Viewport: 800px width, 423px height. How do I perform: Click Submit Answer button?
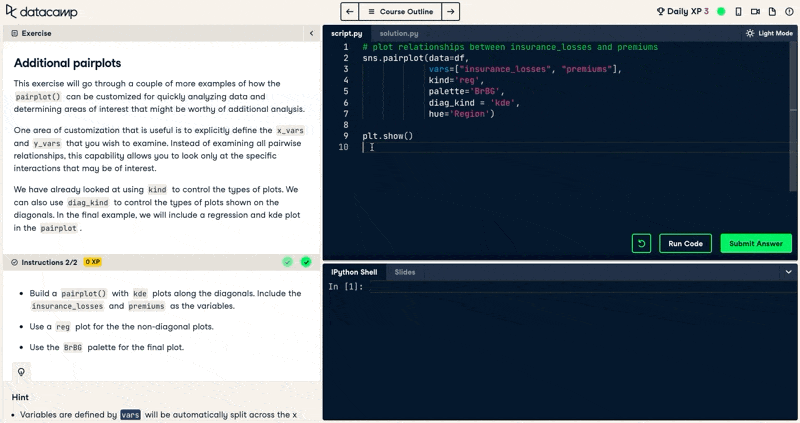756,243
